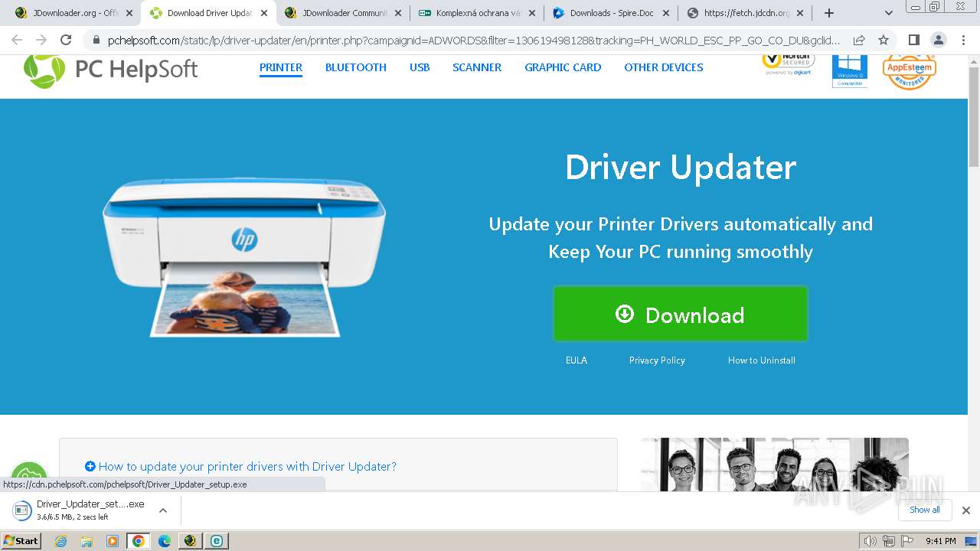The image size is (980, 551).
Task: Select the SCANNER navigation item
Action: click(477, 67)
